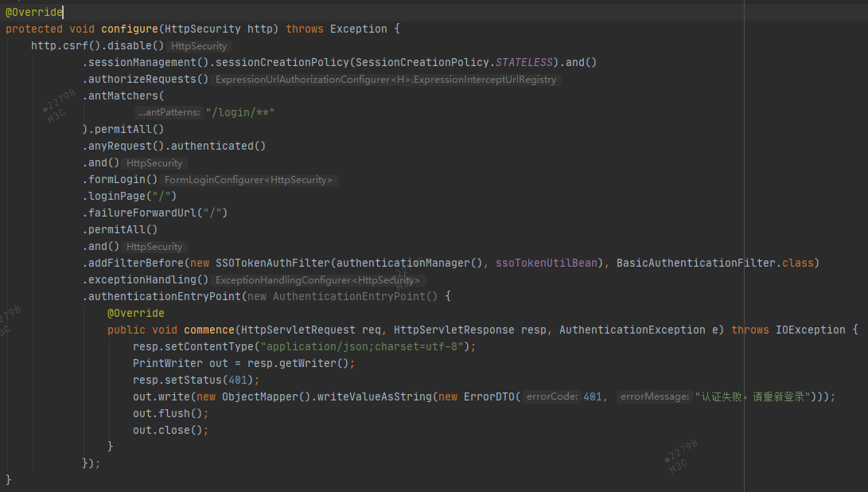Image resolution: width=868 pixels, height=492 pixels.
Task: Click the .formLogin() call
Action: (120, 179)
